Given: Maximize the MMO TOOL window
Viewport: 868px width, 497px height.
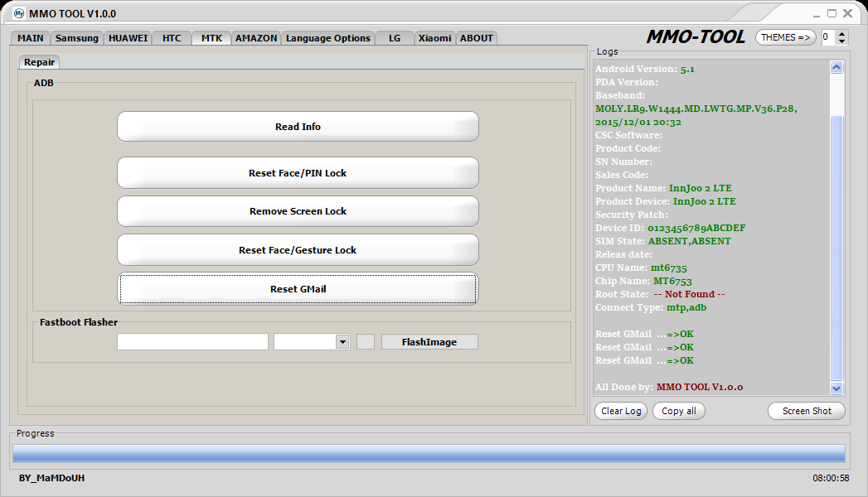Looking at the screenshot, I should [832, 13].
